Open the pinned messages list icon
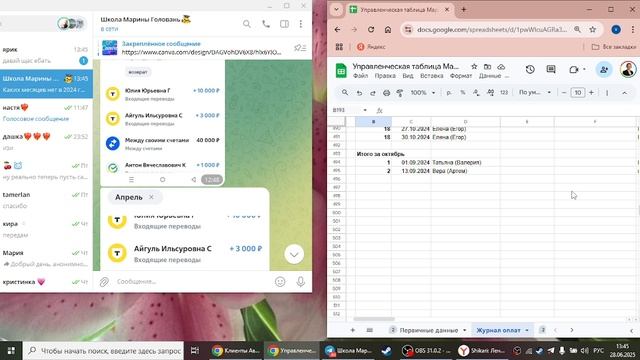Screen dimensions: 640x360 pos(300,48)
